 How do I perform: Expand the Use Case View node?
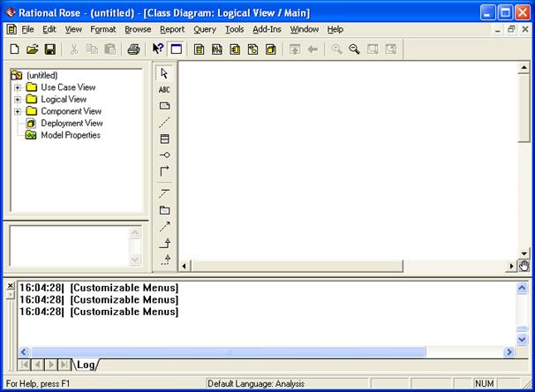18,87
